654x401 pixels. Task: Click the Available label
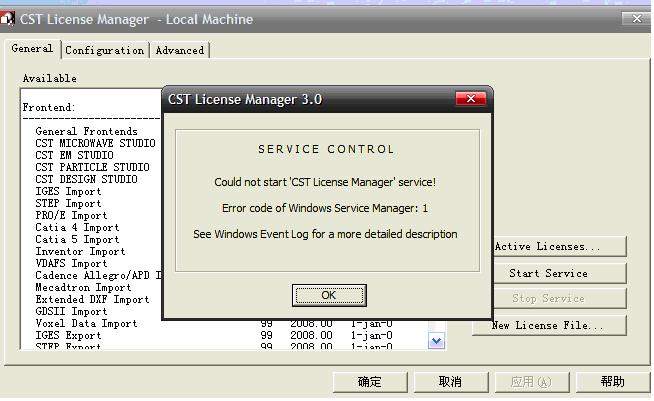pos(50,78)
